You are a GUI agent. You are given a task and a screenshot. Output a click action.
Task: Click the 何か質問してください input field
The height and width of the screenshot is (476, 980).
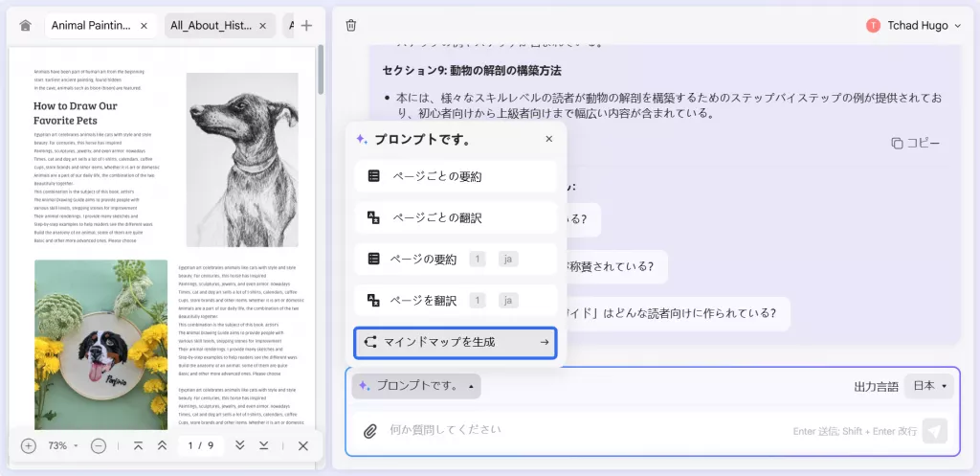click(x=581, y=430)
